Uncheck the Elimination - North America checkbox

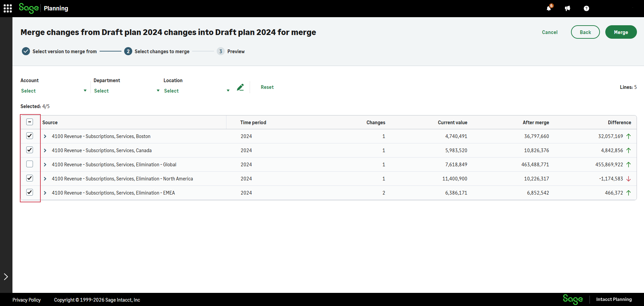pos(30,178)
